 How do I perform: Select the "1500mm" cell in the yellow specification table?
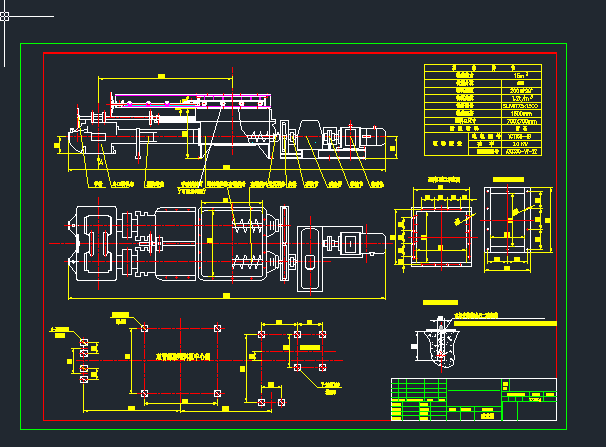(521, 114)
